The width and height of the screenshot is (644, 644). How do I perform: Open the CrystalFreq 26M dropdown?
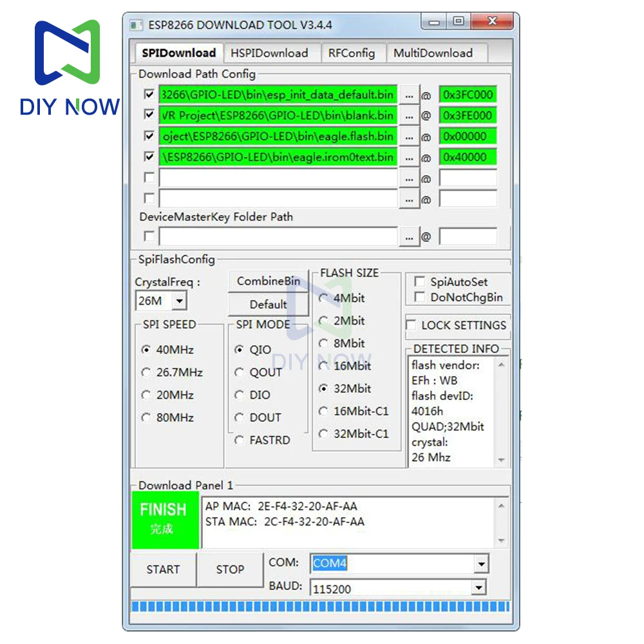[x=179, y=301]
